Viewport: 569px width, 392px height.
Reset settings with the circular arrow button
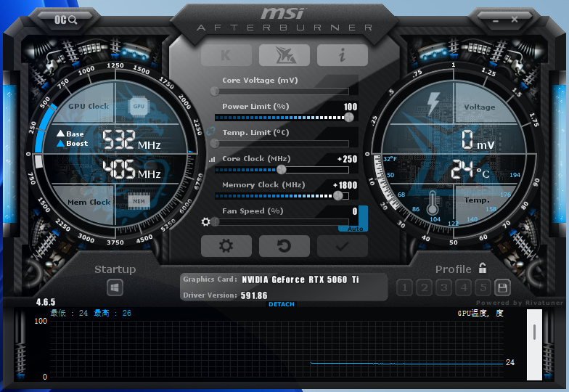(284, 246)
